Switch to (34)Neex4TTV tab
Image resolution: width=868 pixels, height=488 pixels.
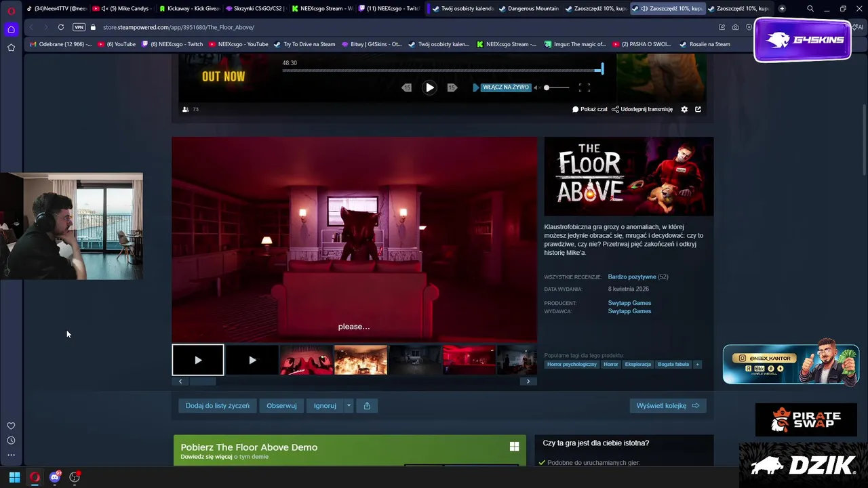tap(57, 9)
